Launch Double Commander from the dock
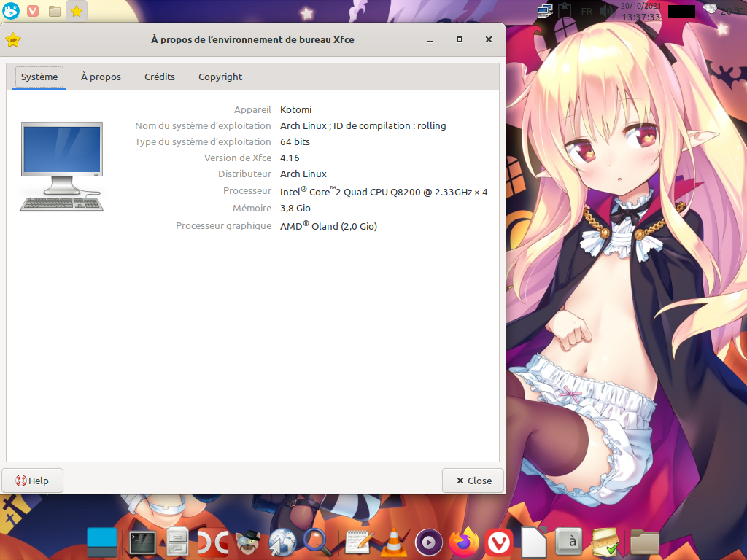 212,542
